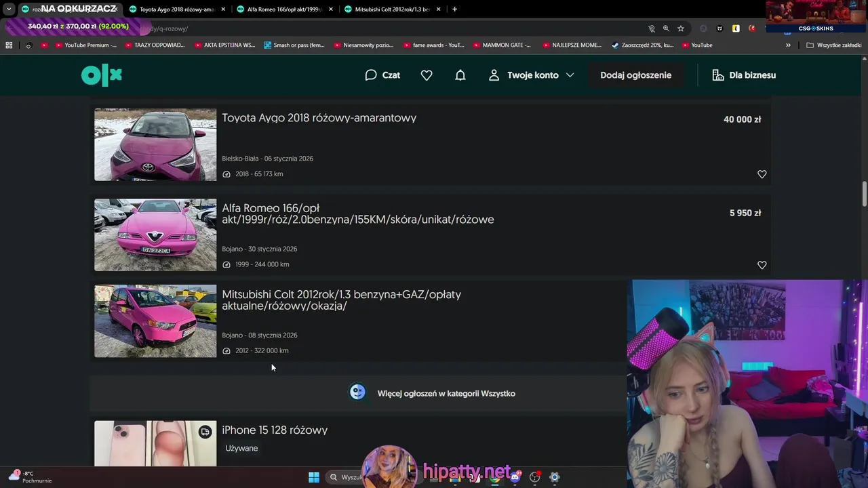The image size is (868, 488).
Task: Open OBS Studio from the taskbar
Action: (x=534, y=477)
